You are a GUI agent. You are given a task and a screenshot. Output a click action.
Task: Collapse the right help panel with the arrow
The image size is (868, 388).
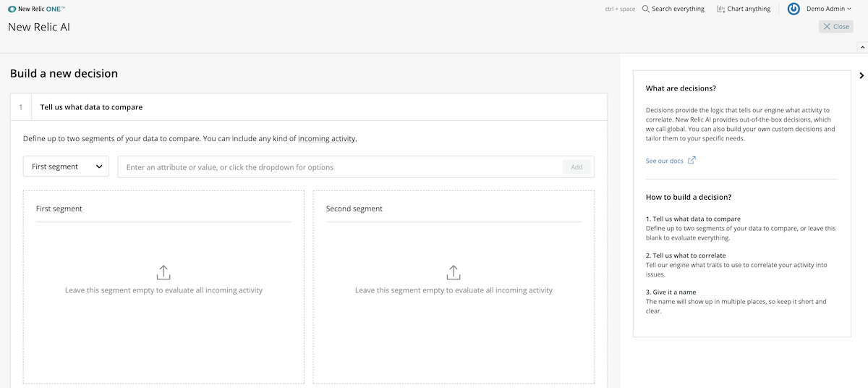[861, 75]
